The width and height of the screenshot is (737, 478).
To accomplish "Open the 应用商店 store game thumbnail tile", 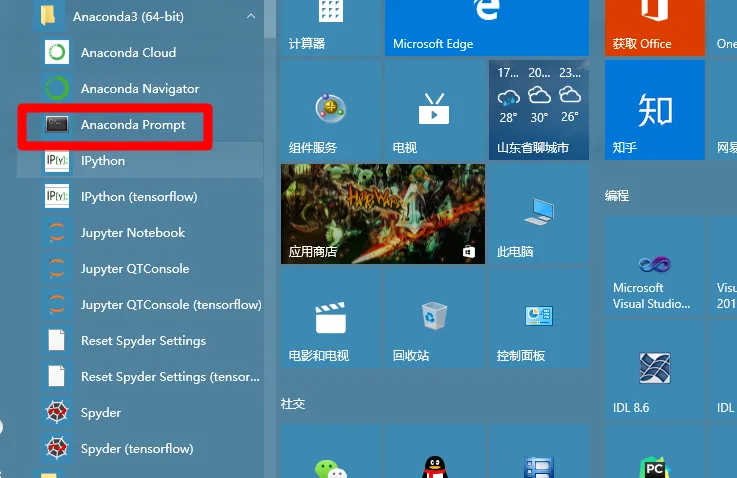I will coord(383,214).
